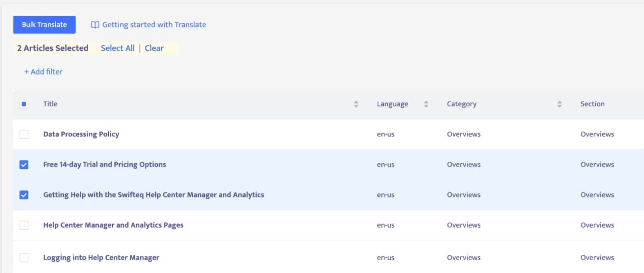This screenshot has height=273, width=644.
Task: Click en-us in Data Processing Policy row
Action: coord(386,134)
